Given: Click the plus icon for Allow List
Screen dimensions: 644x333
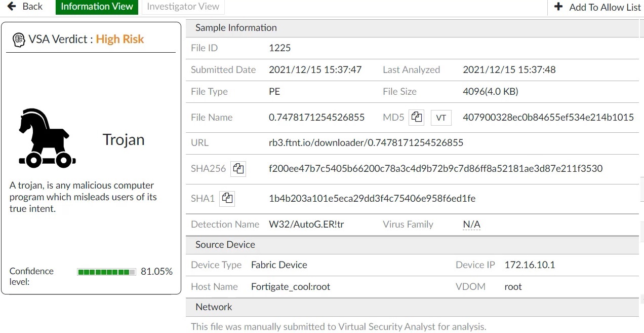Looking at the screenshot, I should coord(558,7).
